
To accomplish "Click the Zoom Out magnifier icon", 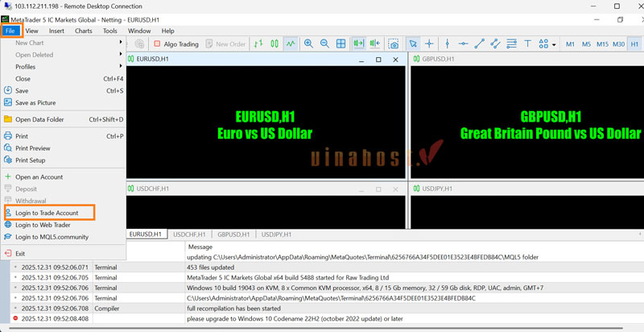I will pos(324,44).
